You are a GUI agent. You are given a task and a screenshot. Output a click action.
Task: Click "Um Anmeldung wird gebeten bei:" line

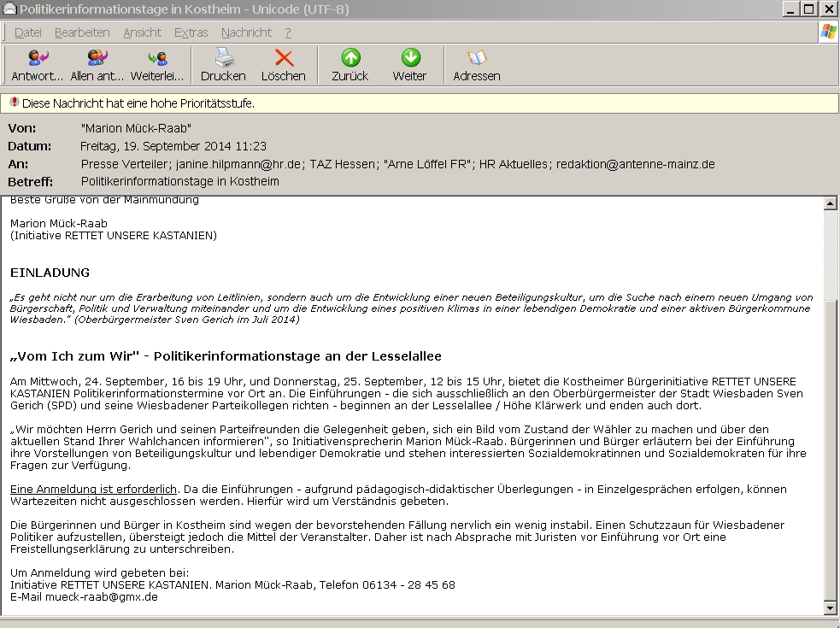click(x=100, y=572)
